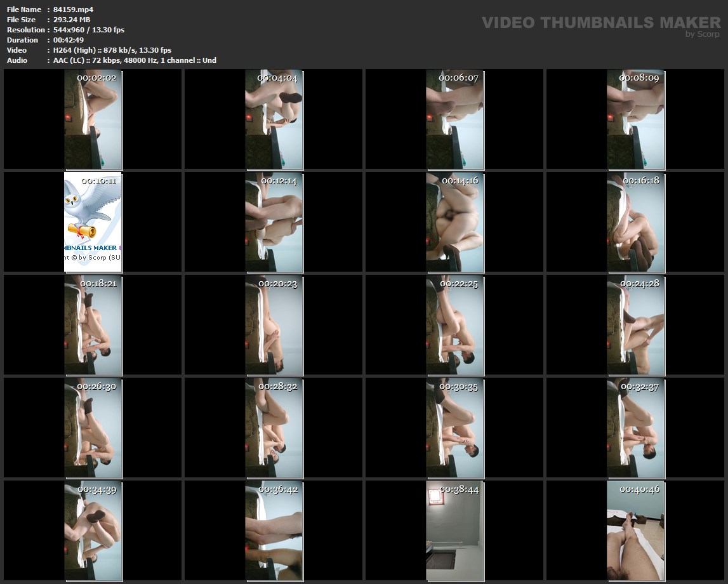The width and height of the screenshot is (728, 584).
Task: Click the Resolution label
Action: pyautogui.click(x=26, y=30)
